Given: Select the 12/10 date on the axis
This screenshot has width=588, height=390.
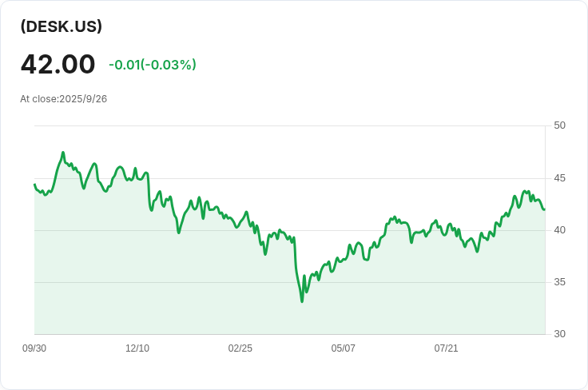Looking at the screenshot, I should (x=137, y=348).
